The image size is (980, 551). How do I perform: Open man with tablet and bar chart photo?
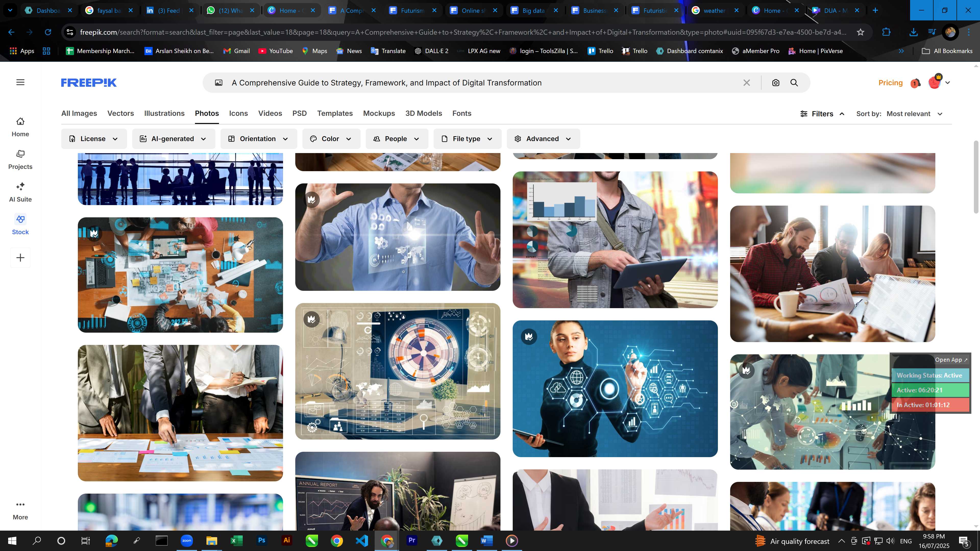615,240
